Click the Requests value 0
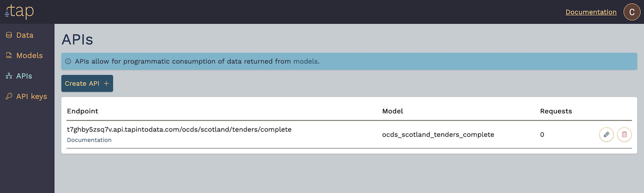The height and width of the screenshot is (193, 644). (x=542, y=135)
